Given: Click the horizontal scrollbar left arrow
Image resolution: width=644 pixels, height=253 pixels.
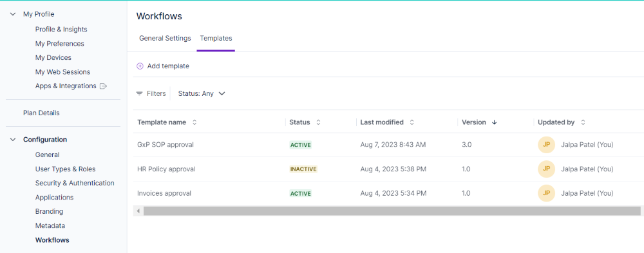Looking at the screenshot, I should point(138,211).
